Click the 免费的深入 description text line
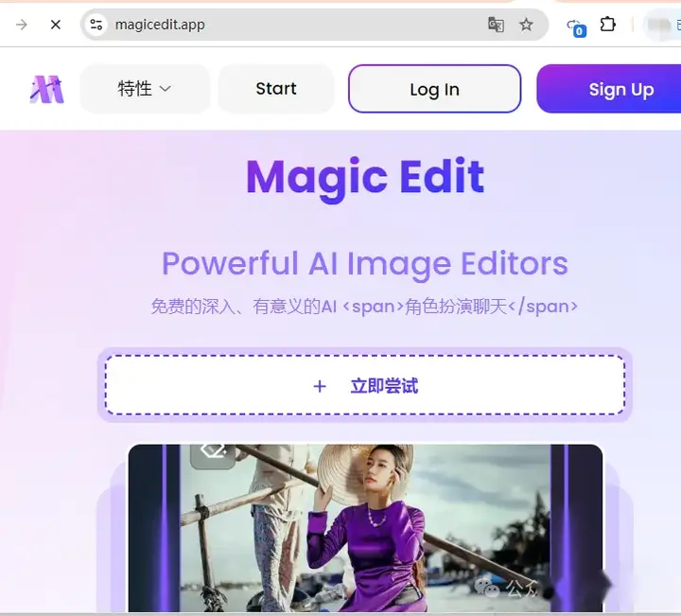Screen dimensions: 681x616 coord(364,307)
